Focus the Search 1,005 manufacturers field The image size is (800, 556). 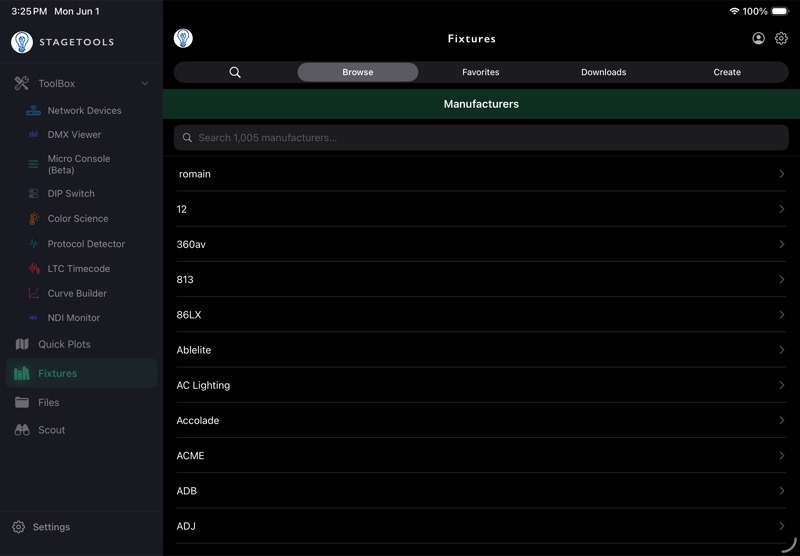point(481,138)
